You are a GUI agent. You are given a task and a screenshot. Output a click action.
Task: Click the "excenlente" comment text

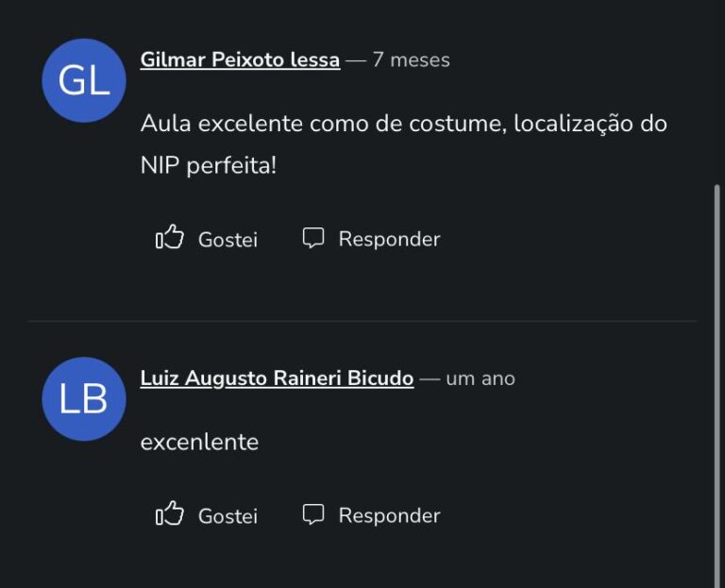tap(199, 442)
